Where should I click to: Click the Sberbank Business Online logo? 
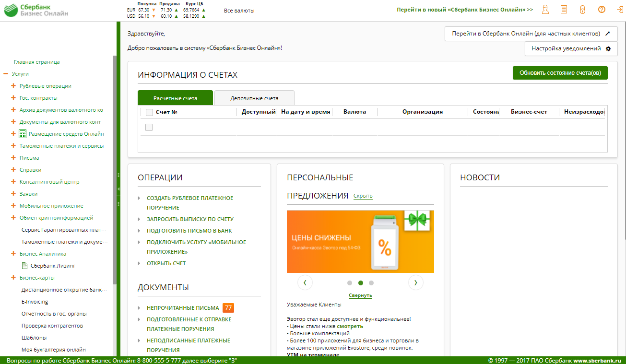[36, 10]
